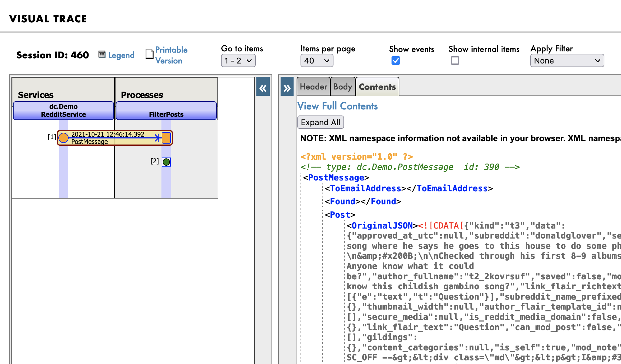
Task: Uncheck the Show events checkbox
Action: [x=395, y=60]
